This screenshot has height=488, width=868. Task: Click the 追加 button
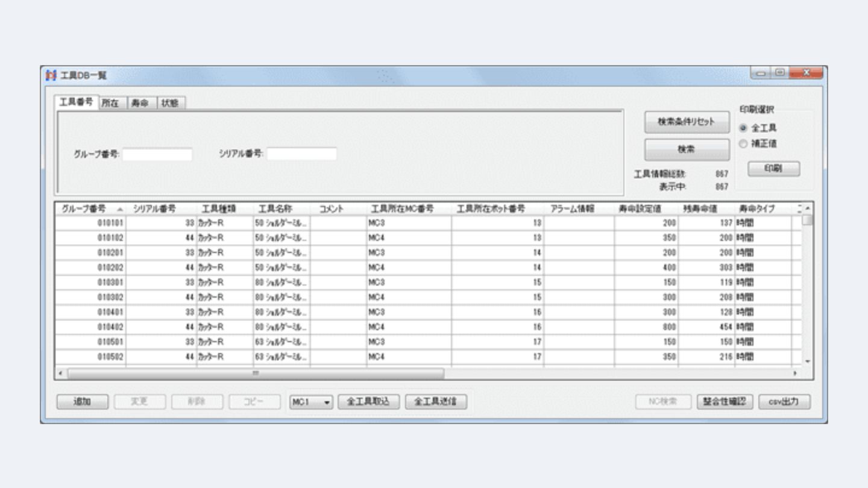[82, 402]
